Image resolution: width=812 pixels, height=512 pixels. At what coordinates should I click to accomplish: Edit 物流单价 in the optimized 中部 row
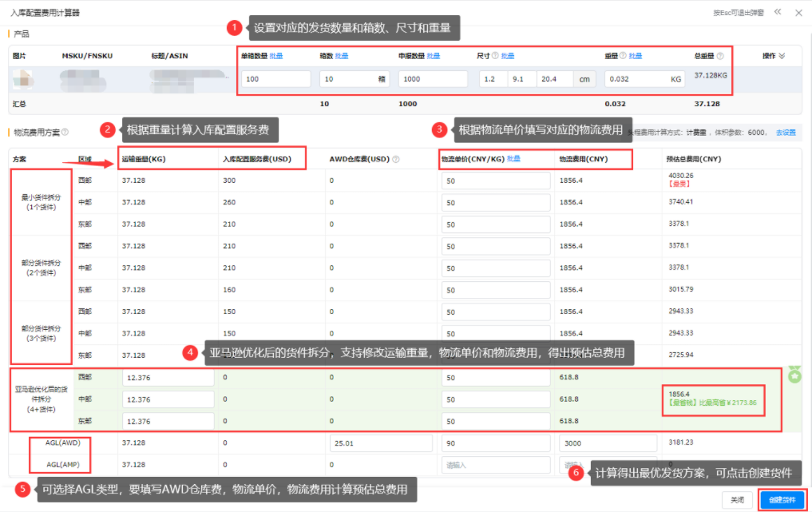pyautogui.click(x=496, y=399)
